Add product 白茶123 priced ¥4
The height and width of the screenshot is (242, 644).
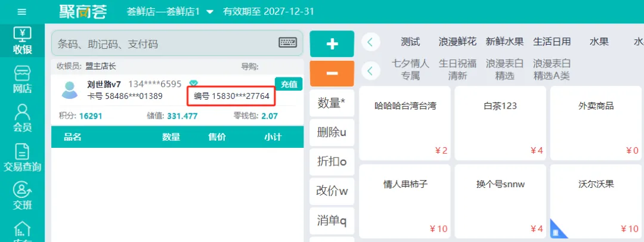[500, 123]
